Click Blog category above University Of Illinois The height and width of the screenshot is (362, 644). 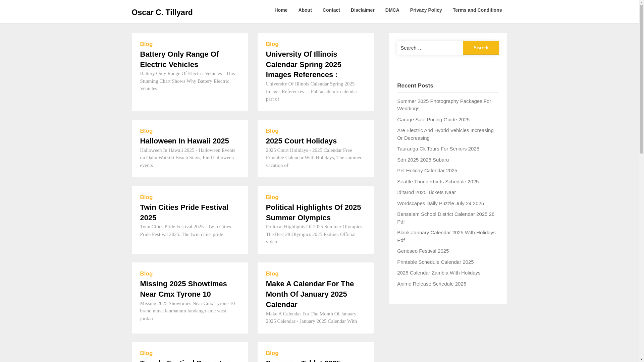[x=272, y=44]
